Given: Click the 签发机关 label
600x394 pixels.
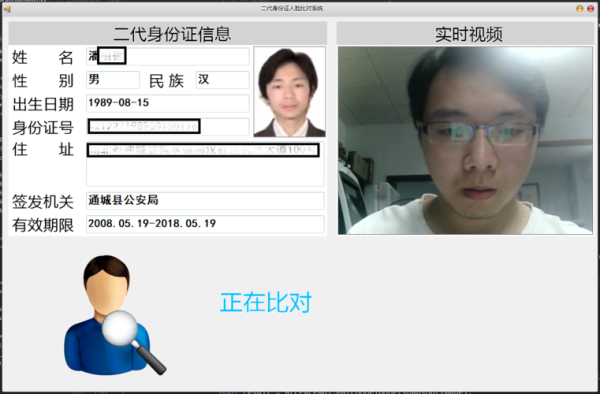Looking at the screenshot, I should (42, 202).
